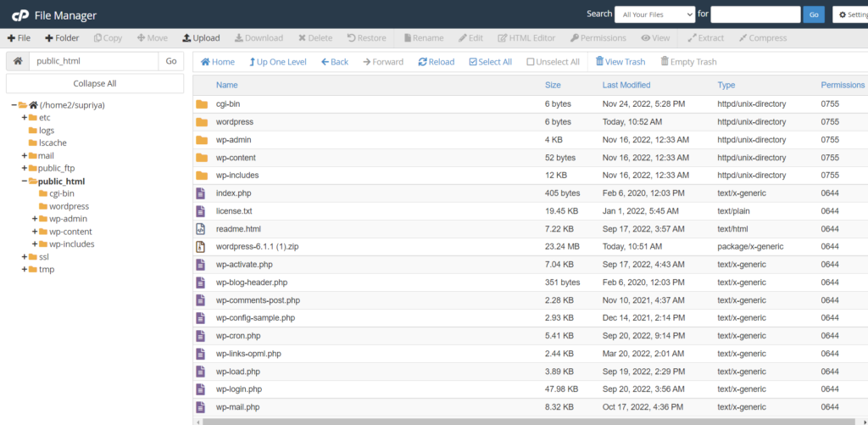Click the wp-blog-header.php file icon
The image size is (868, 425).
pyautogui.click(x=200, y=282)
